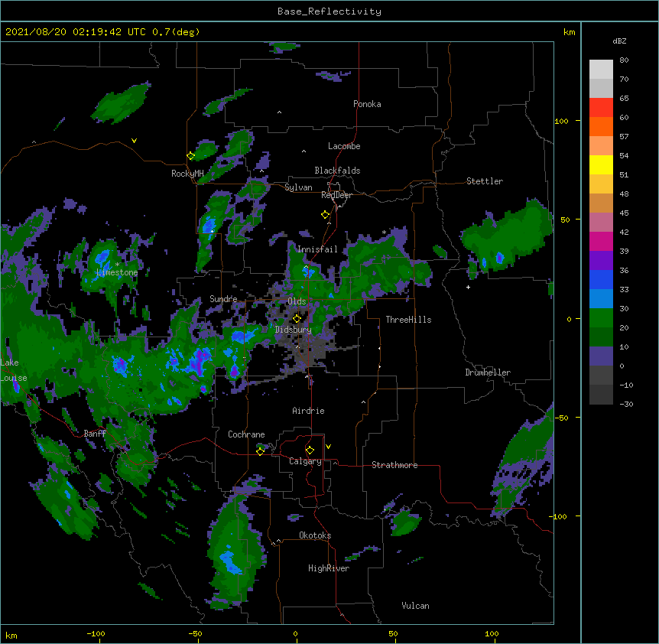Click the yellow station marker south of RedDeer
The height and width of the screenshot is (644, 659).
pyautogui.click(x=326, y=215)
